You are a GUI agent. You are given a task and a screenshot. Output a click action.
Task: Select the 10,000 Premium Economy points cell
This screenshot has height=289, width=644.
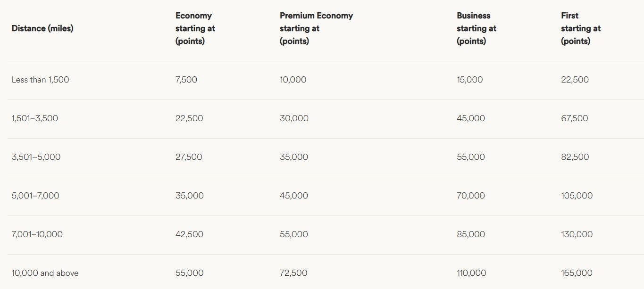(x=293, y=80)
